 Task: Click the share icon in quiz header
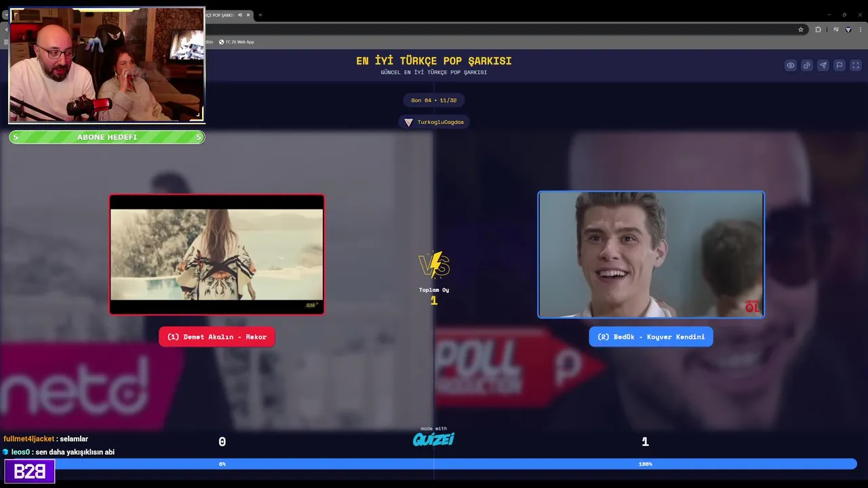tap(807, 66)
